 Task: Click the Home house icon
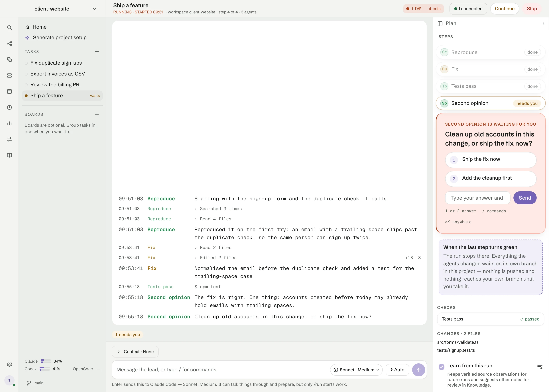[x=27, y=27]
